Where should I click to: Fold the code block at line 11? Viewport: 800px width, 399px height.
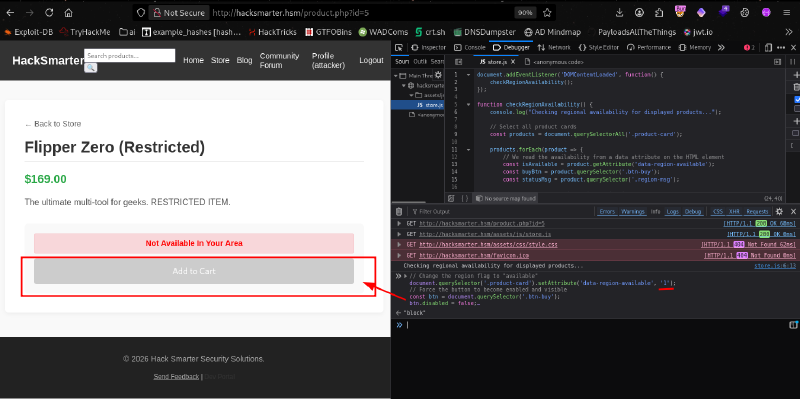click(468, 149)
